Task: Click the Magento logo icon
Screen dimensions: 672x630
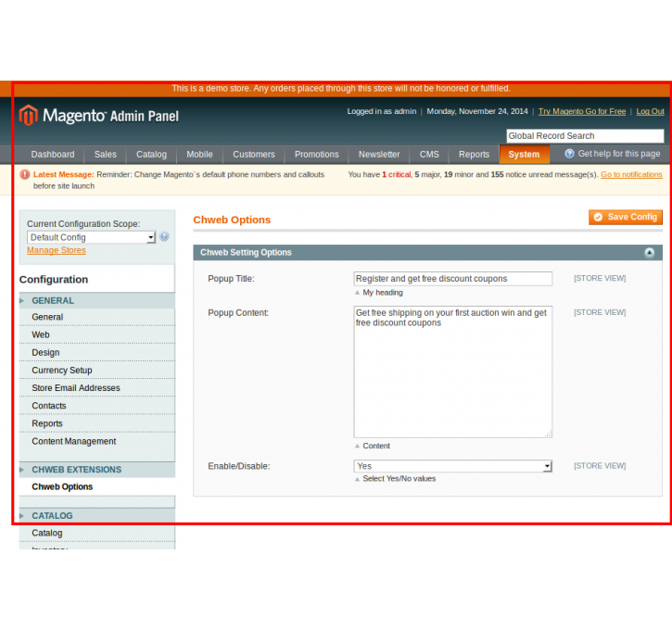Action: coord(29,115)
